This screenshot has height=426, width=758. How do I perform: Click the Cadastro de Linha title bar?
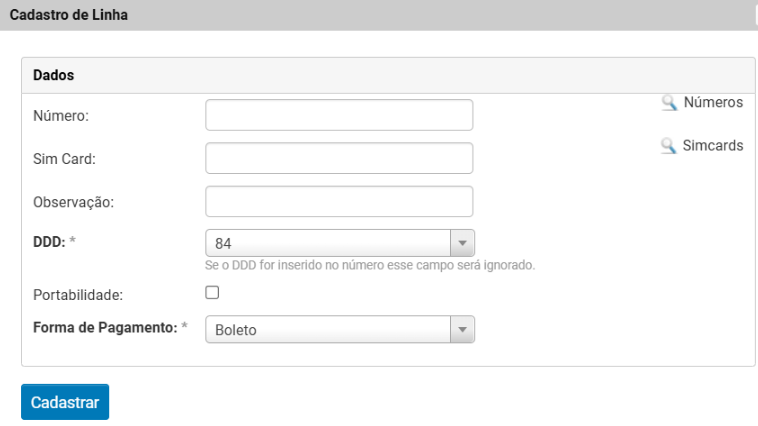tap(378, 15)
